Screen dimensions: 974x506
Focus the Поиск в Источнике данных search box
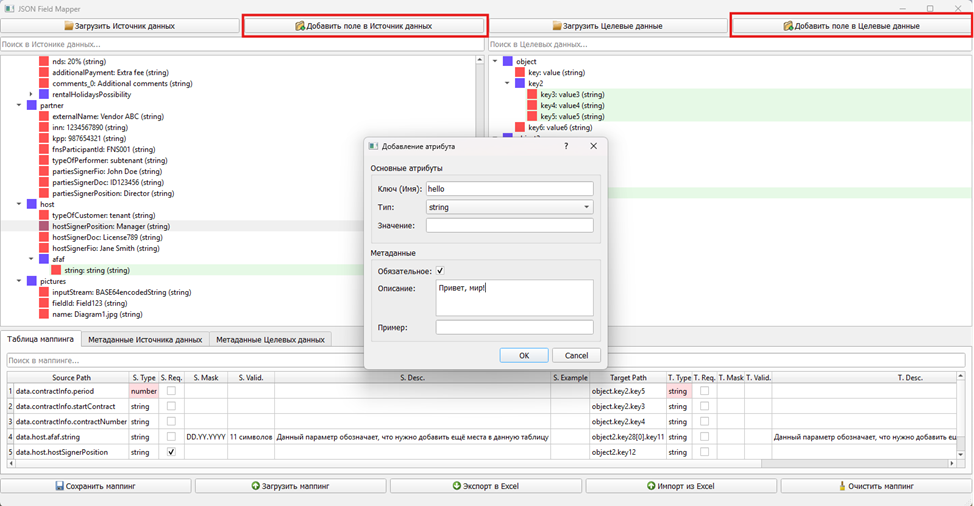(242, 45)
